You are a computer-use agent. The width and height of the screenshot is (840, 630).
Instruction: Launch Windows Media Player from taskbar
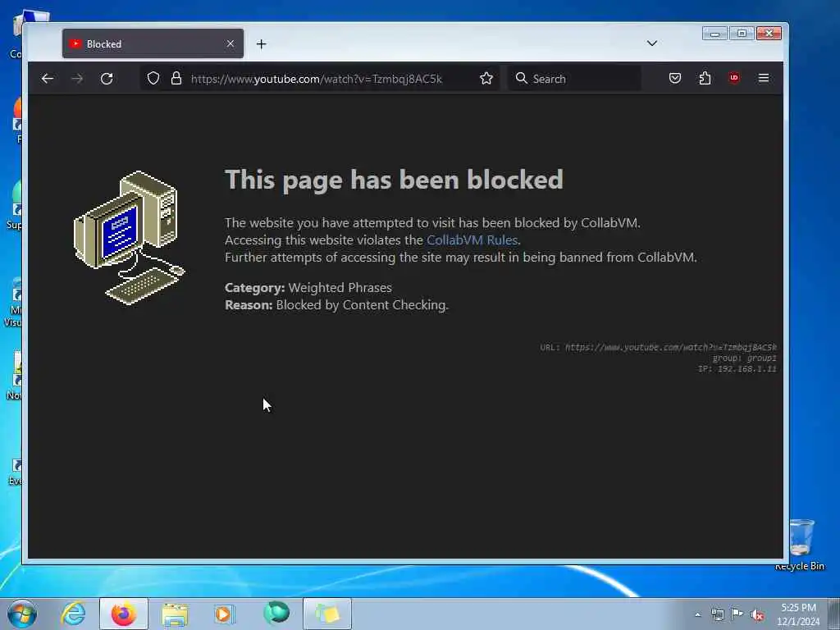[225, 614]
